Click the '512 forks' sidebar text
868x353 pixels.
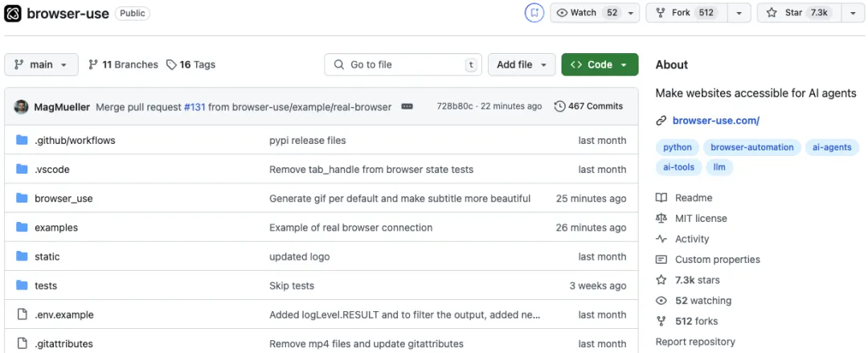697,321
